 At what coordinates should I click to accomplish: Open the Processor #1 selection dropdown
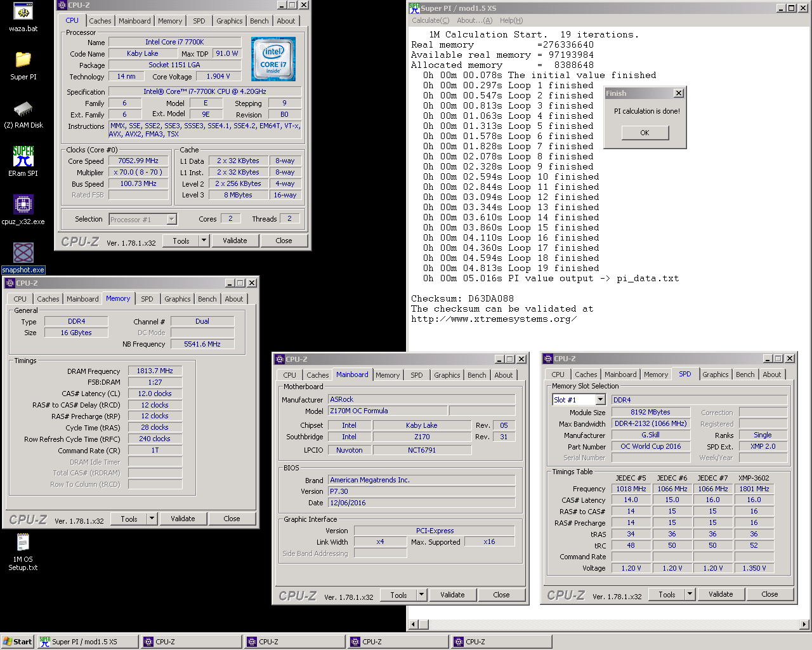pos(171,219)
